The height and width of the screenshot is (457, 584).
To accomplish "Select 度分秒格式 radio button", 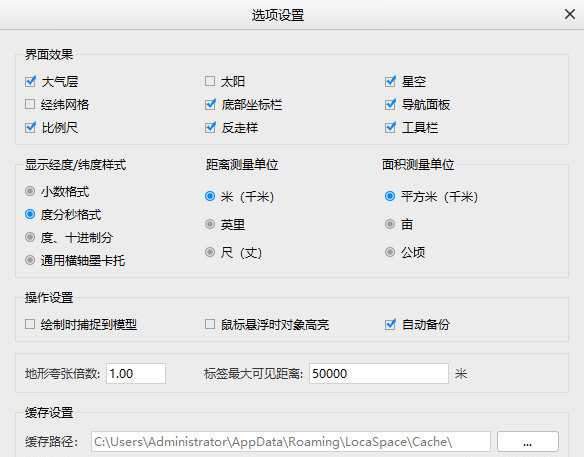I will click(x=30, y=215).
